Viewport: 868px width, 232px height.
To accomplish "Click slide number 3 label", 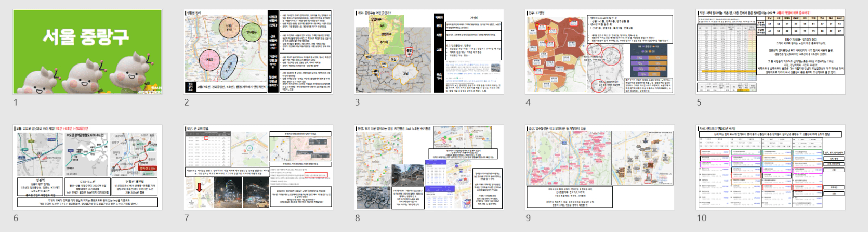I will click(358, 102).
